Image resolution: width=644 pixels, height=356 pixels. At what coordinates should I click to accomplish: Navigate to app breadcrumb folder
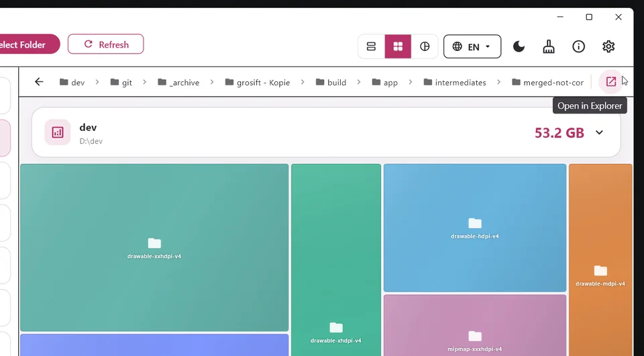point(385,83)
